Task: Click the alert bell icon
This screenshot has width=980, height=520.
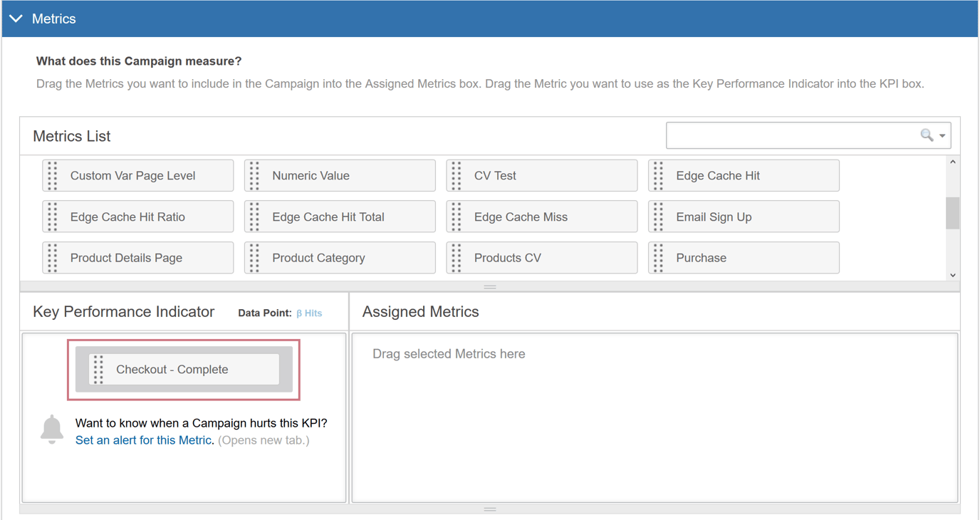Action: click(52, 430)
